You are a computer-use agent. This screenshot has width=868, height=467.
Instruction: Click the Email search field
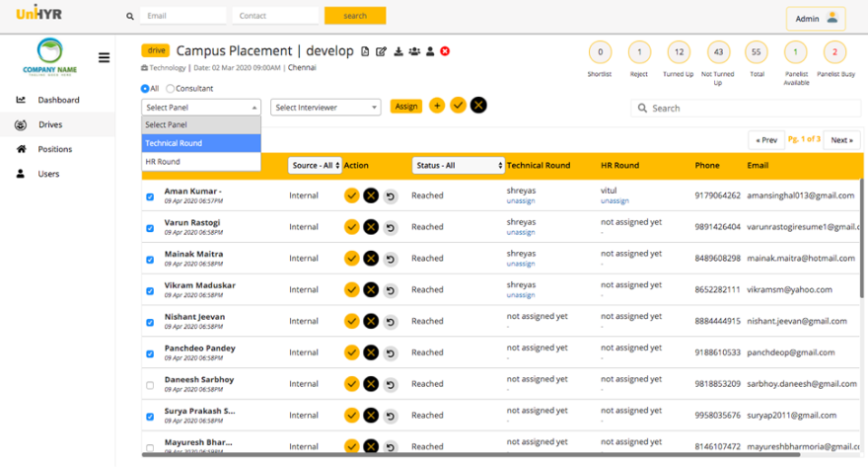pos(183,16)
